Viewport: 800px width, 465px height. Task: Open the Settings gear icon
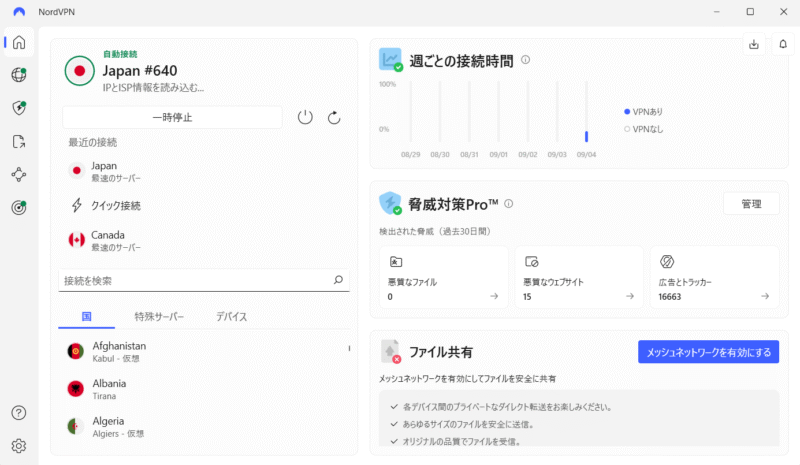tap(19, 446)
